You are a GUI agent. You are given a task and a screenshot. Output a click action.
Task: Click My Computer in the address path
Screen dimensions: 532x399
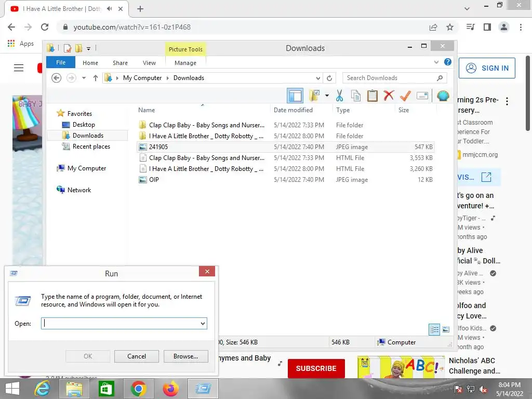(142, 78)
